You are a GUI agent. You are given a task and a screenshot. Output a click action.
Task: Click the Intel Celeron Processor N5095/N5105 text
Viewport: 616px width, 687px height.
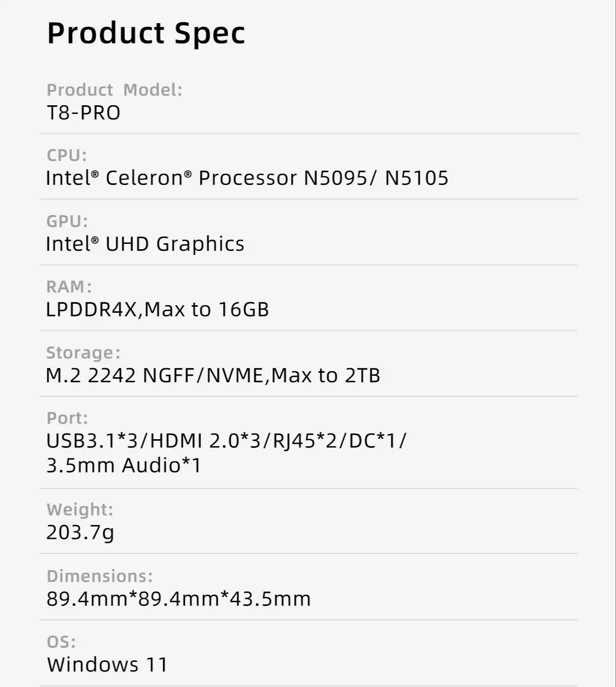pyautogui.click(x=247, y=178)
